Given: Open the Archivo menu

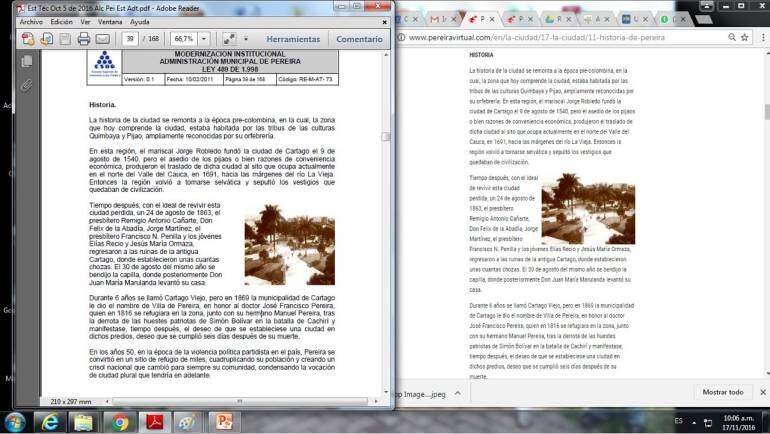Looking at the screenshot, I should click(31, 21).
